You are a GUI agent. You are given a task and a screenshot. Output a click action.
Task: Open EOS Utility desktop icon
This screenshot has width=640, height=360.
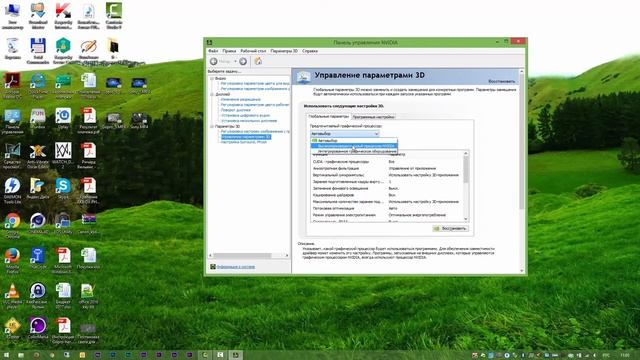click(x=63, y=223)
